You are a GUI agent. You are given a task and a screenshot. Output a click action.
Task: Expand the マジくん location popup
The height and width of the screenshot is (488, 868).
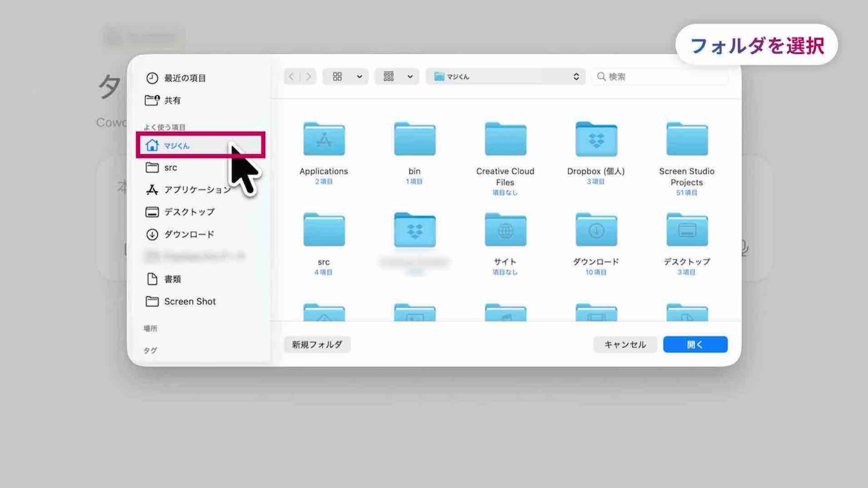(505, 76)
